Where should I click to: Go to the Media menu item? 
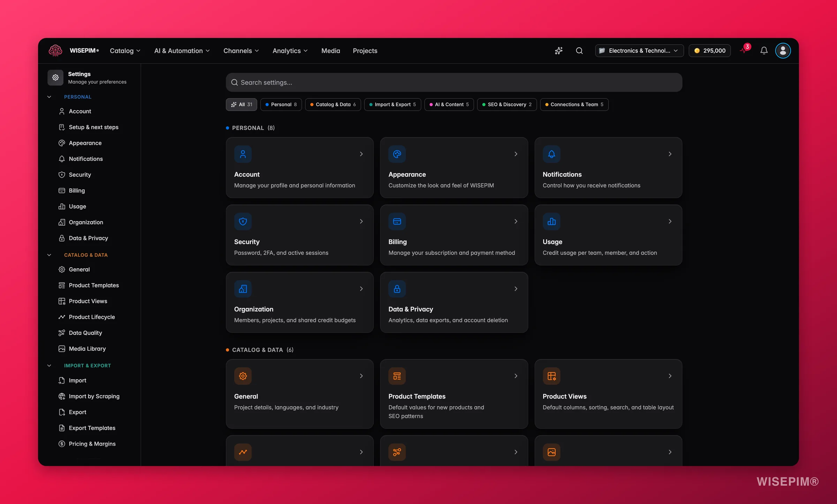point(331,51)
